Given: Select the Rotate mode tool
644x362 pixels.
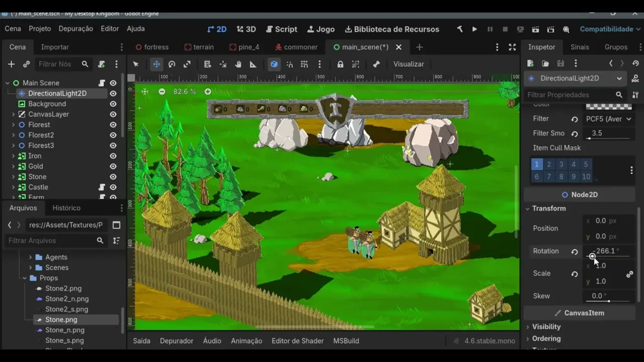Looking at the screenshot, I should 172,64.
